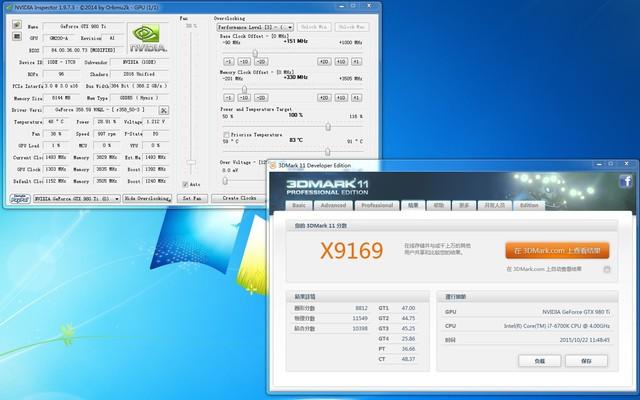Click +1 under Base Clock Offset
Viewport: 640px width, 400px height.
pos(356,62)
